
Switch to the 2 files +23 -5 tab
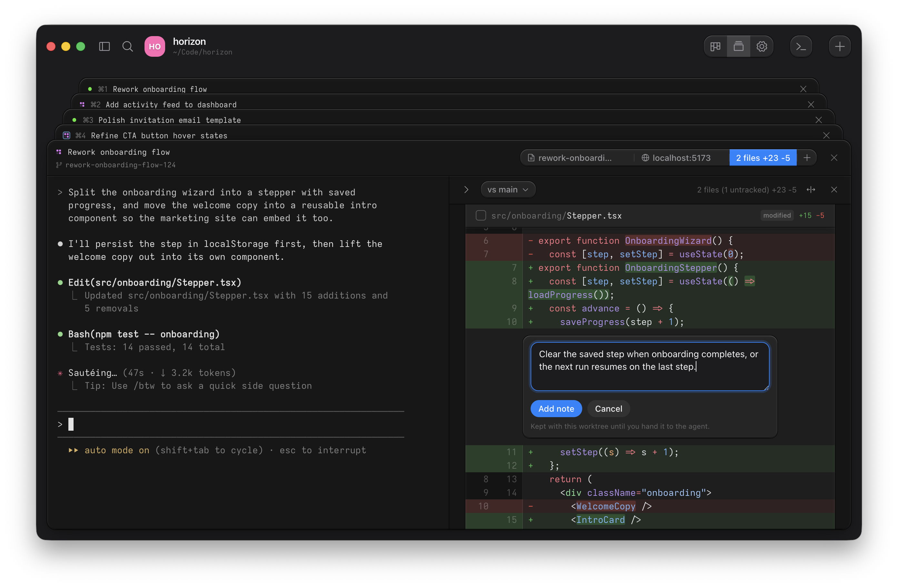point(763,158)
